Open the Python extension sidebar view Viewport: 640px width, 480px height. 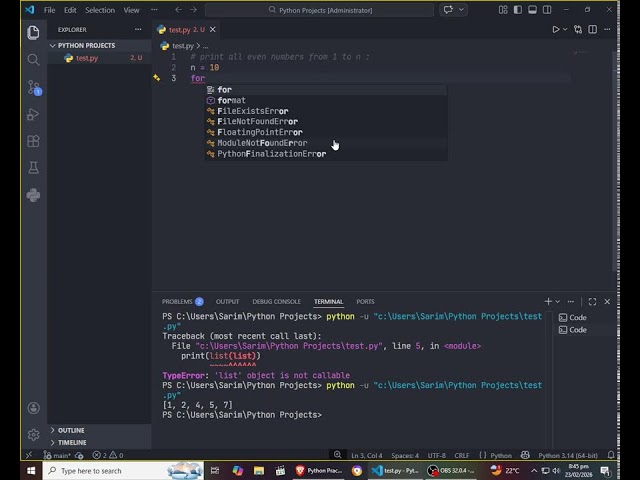[x=33, y=195]
